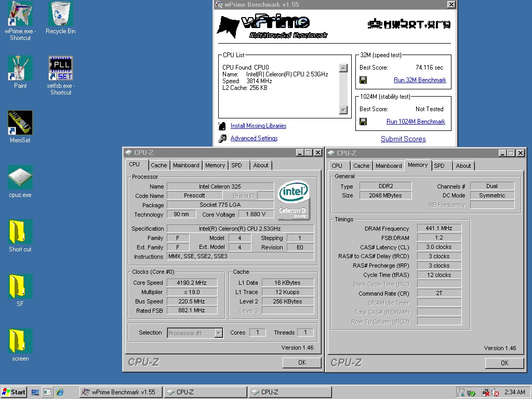The height and width of the screenshot is (399, 532).
Task: Click the network tray icon with red X
Action: click(x=486, y=393)
